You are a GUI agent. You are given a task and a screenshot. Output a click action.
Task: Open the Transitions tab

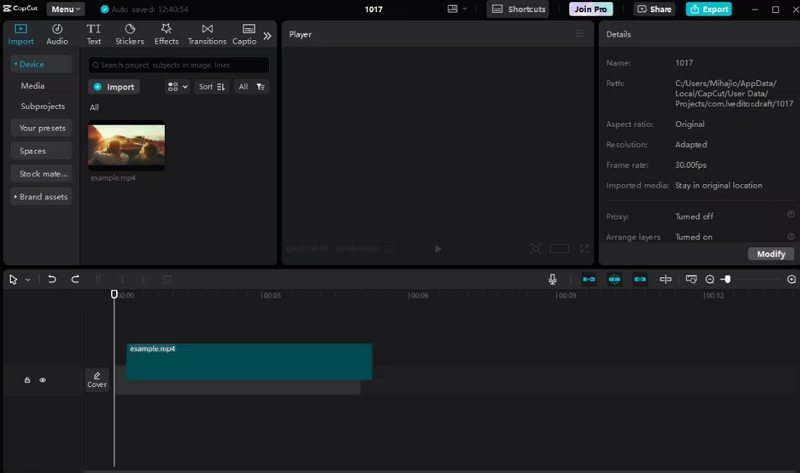coord(207,35)
